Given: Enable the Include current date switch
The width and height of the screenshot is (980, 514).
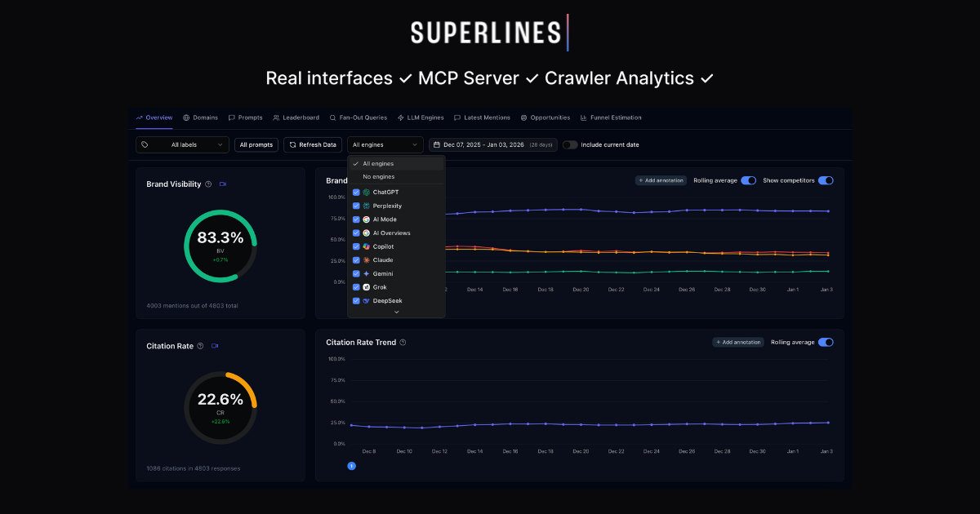Looking at the screenshot, I should tap(569, 144).
